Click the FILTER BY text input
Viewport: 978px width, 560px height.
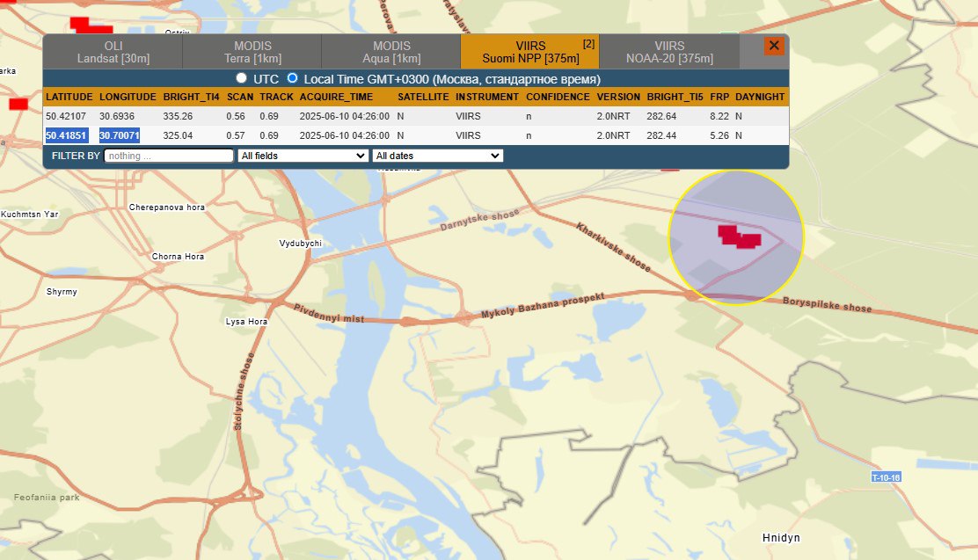(168, 156)
